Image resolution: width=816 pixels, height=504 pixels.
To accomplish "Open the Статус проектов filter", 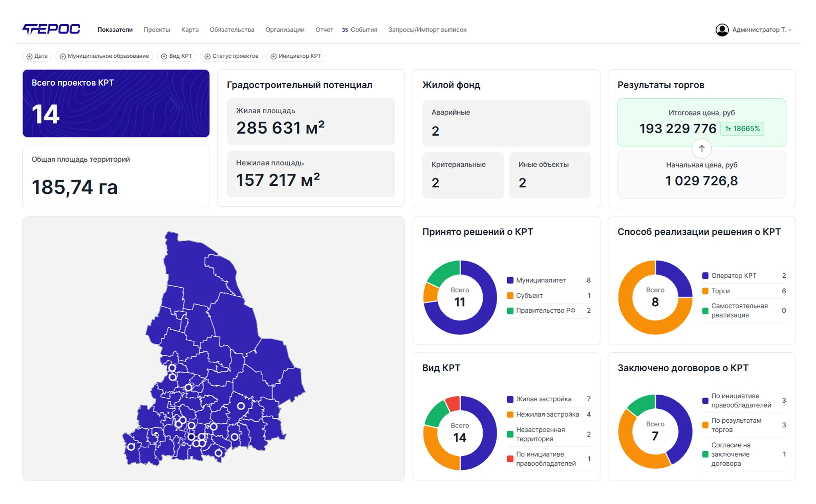I will click(x=231, y=56).
